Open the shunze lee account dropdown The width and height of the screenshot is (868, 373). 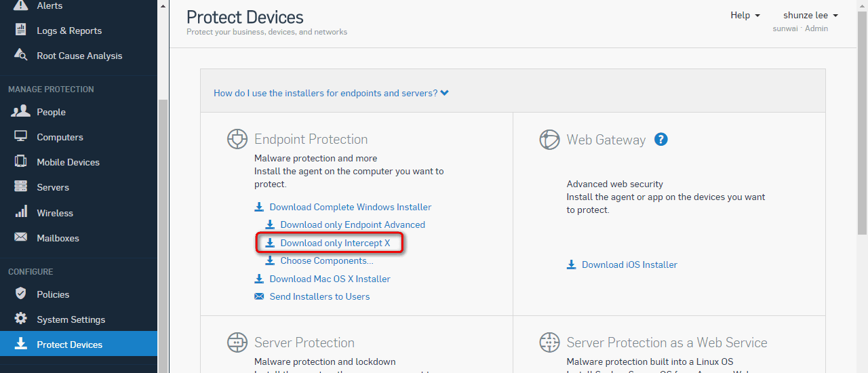pos(810,15)
